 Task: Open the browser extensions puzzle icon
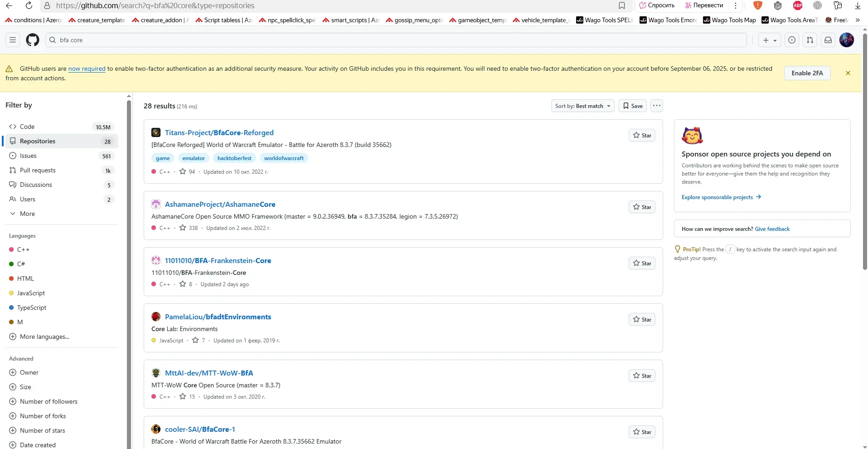[x=838, y=5]
